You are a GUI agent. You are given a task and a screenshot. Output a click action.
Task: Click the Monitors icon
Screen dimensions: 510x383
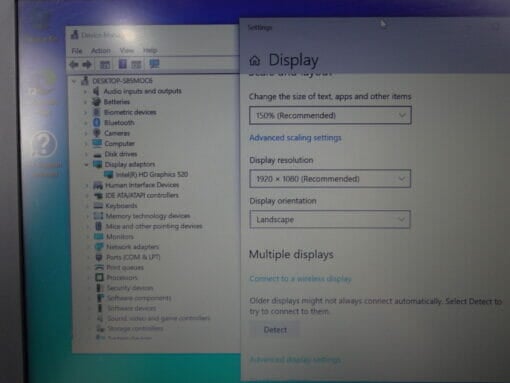click(x=99, y=237)
